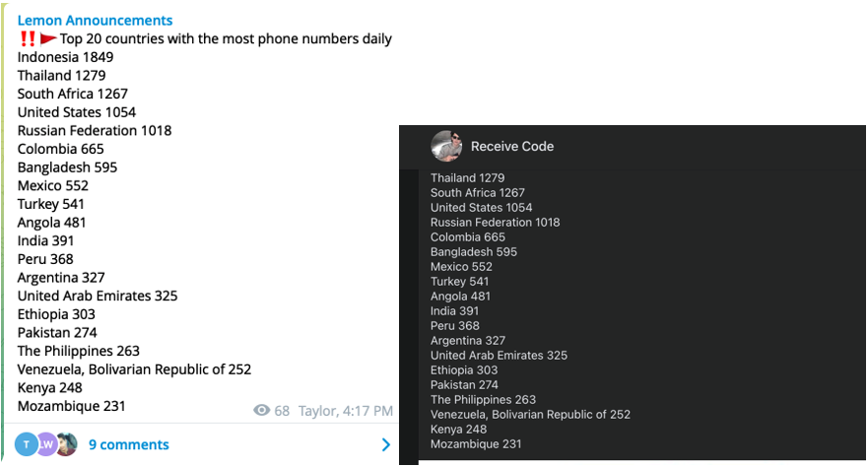Click the eye views icon
The width and height of the screenshot is (868, 467).
261,410
